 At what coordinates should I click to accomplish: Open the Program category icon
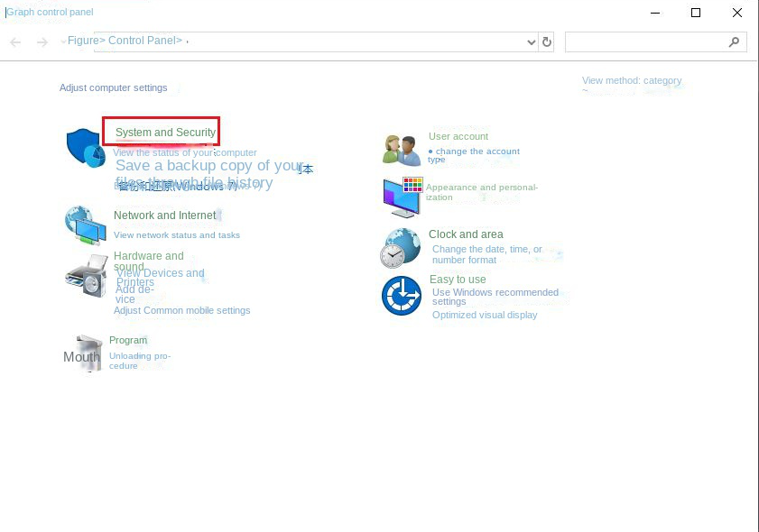(x=86, y=352)
